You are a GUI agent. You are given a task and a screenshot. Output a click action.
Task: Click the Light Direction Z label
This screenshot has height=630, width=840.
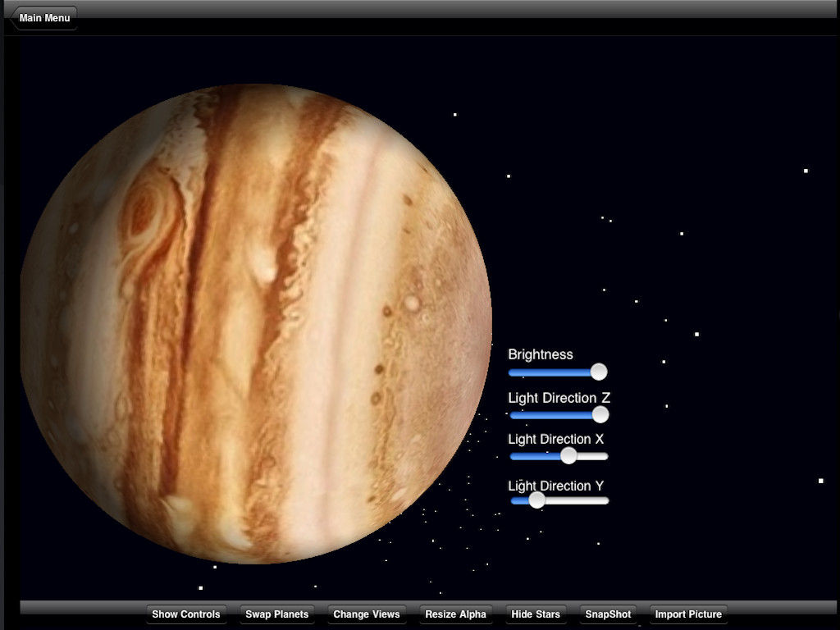[x=559, y=398]
